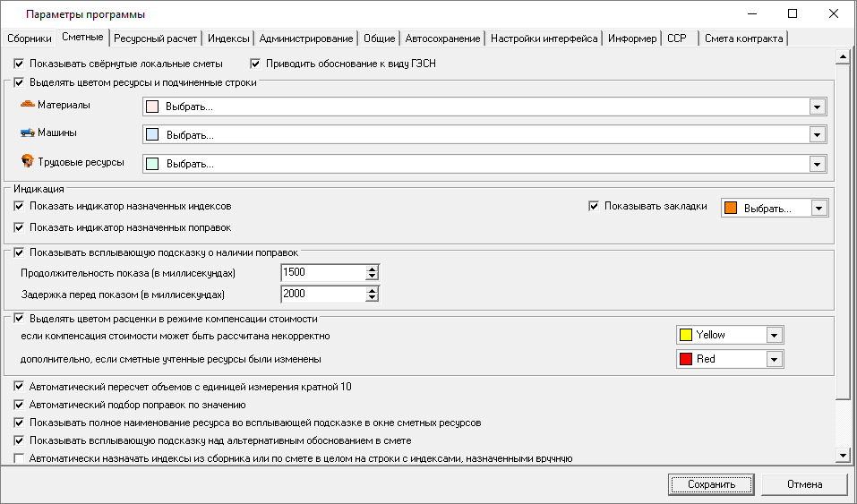Expand the Материалы color dropdown
Viewport: 857px width, 504px height.
816,107
